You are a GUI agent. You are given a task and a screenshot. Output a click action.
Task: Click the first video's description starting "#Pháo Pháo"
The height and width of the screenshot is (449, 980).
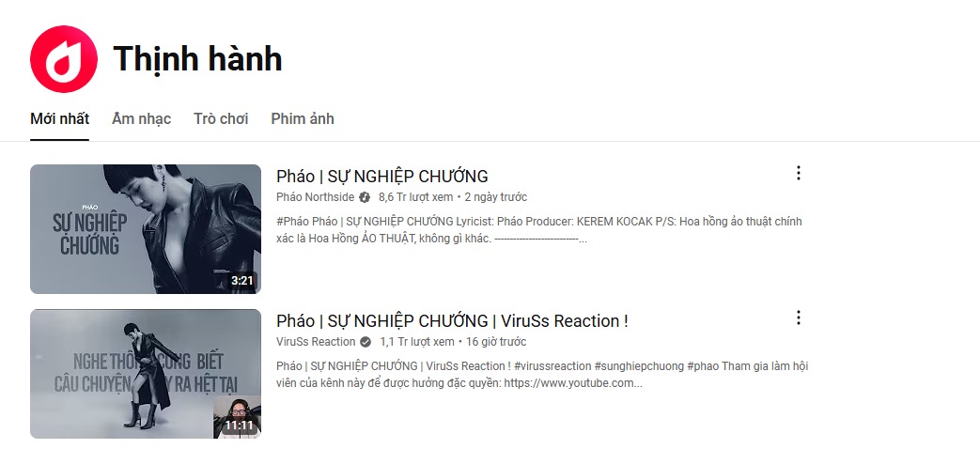pos(539,229)
